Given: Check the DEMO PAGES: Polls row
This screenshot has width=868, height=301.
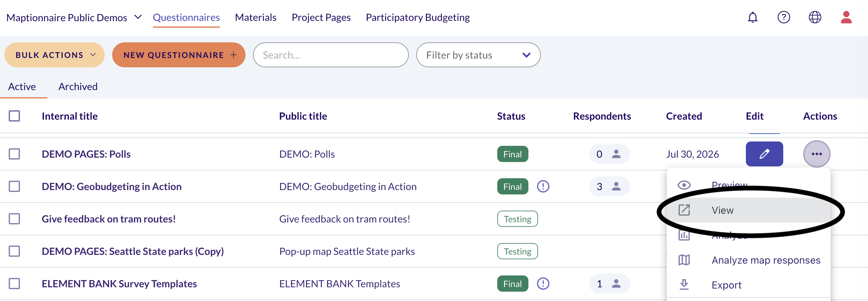Looking at the screenshot, I should point(14,154).
